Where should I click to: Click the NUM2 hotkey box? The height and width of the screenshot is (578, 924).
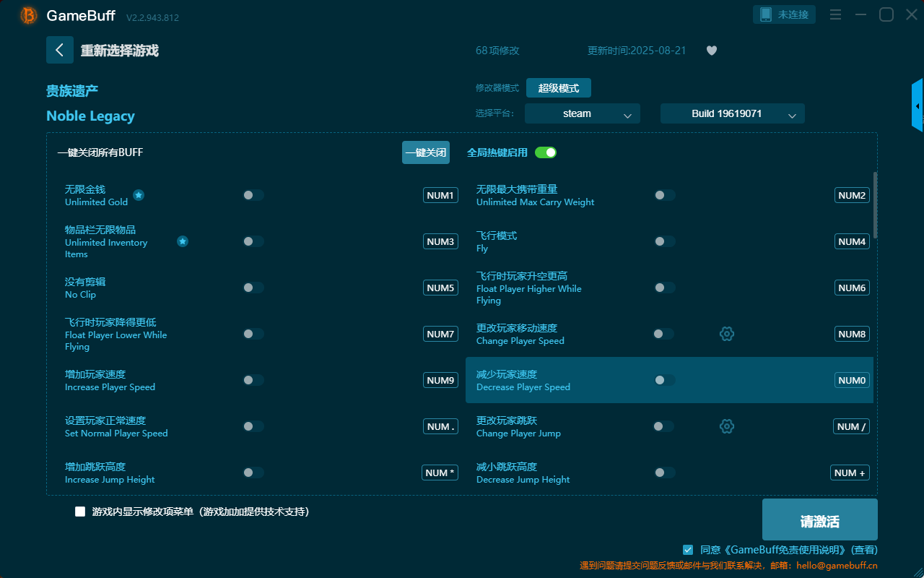[852, 195]
